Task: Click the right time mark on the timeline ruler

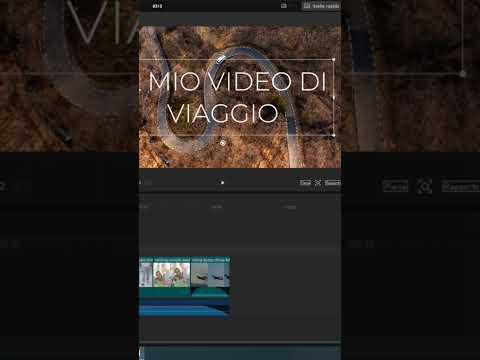Action: 290,207
